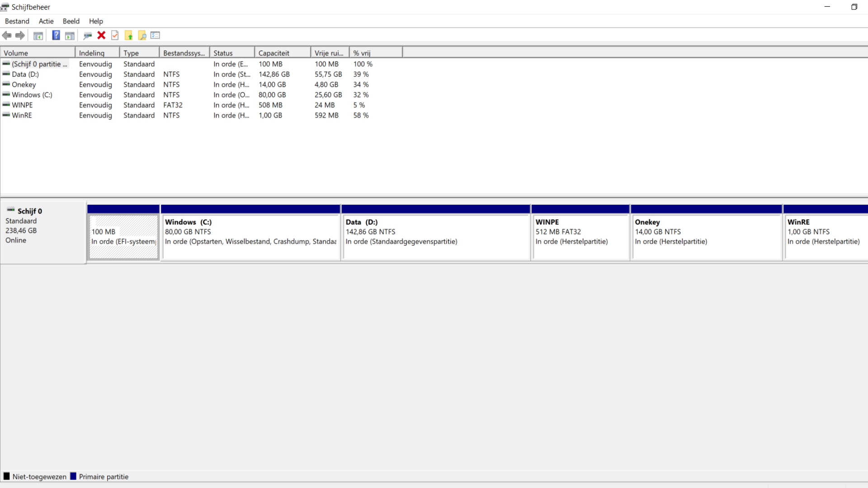Click the blue Help question mark icon
868x488 pixels.
click(56, 35)
